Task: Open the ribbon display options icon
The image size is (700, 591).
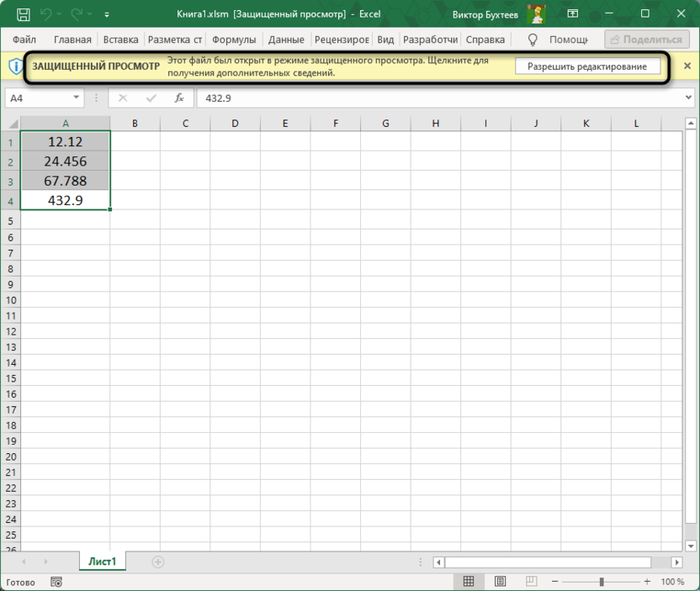Action: click(573, 14)
